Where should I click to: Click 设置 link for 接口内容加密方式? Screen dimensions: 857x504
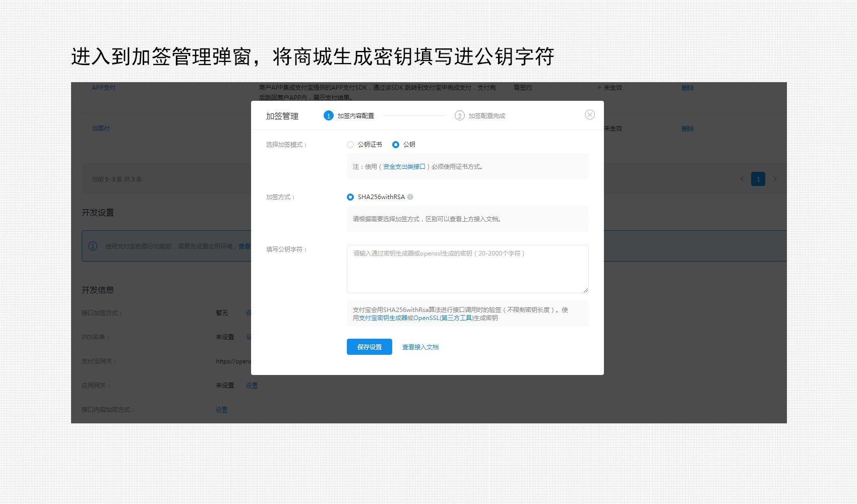point(221,410)
